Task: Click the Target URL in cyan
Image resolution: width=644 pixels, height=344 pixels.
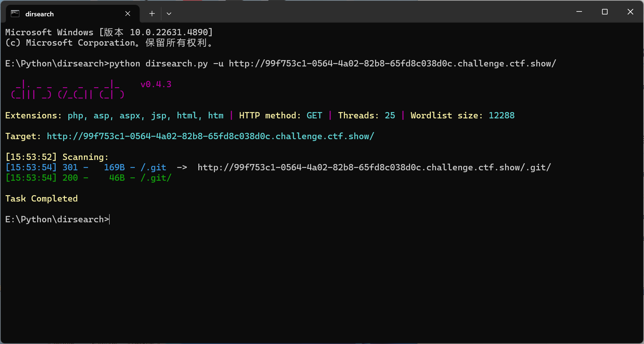Action: tap(210, 136)
